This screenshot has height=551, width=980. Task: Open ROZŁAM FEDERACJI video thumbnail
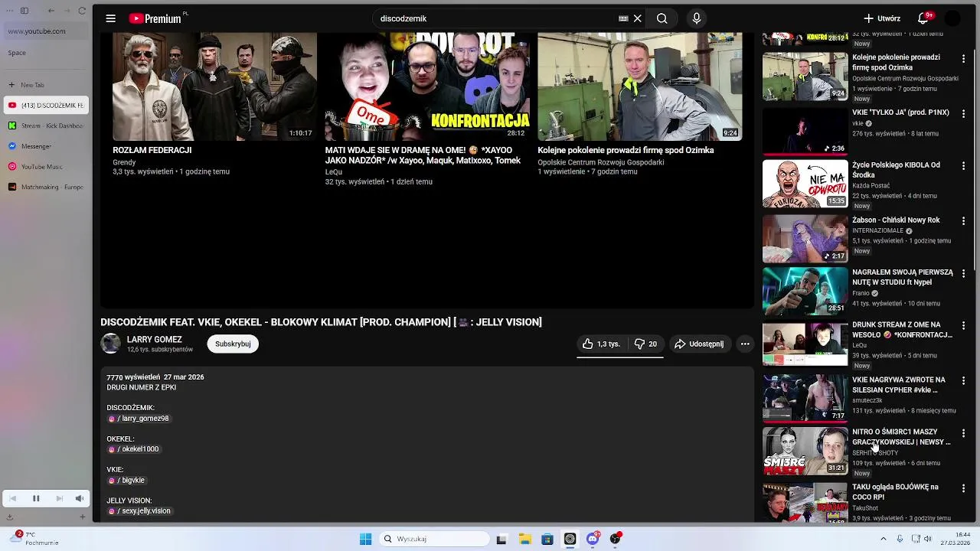214,86
